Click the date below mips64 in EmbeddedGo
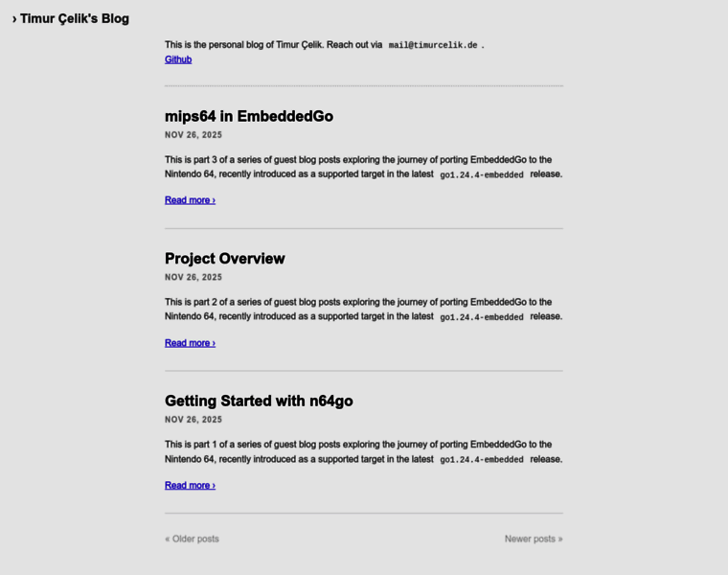Screen dimensions: 728x575 (x=193, y=135)
